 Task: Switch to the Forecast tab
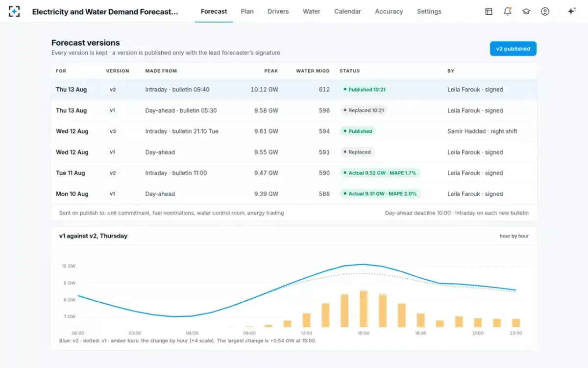pos(214,11)
